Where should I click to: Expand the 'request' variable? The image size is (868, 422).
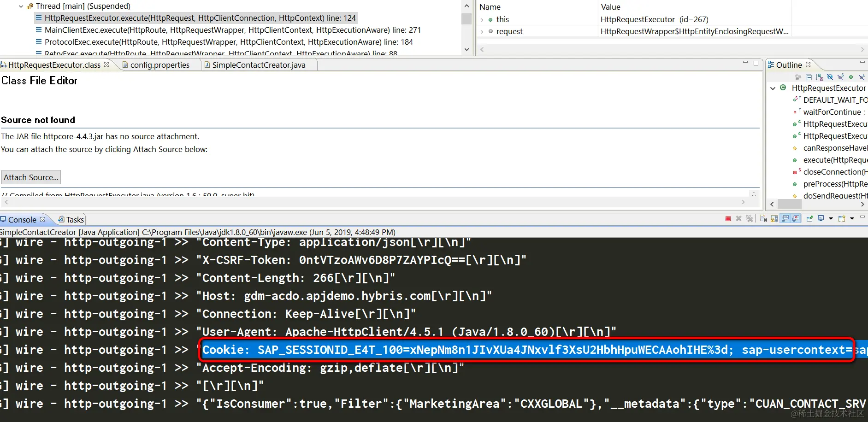coord(482,31)
